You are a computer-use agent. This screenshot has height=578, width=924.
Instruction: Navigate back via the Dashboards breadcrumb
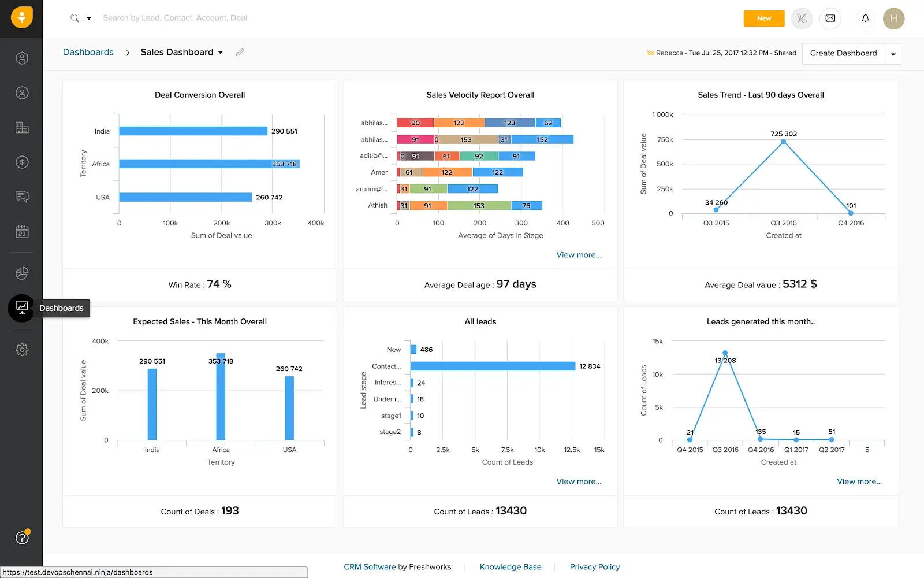(88, 52)
